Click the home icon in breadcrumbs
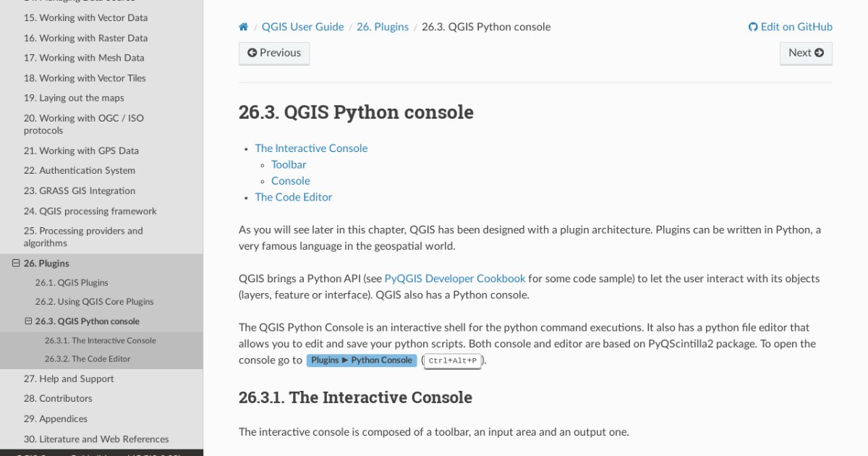This screenshot has height=456, width=868. 244,27
